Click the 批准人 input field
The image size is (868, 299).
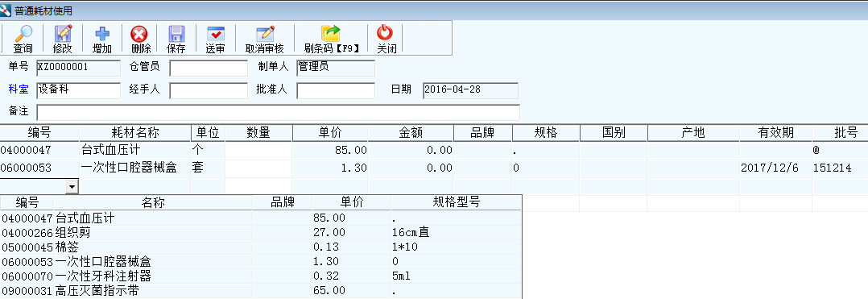(336, 90)
